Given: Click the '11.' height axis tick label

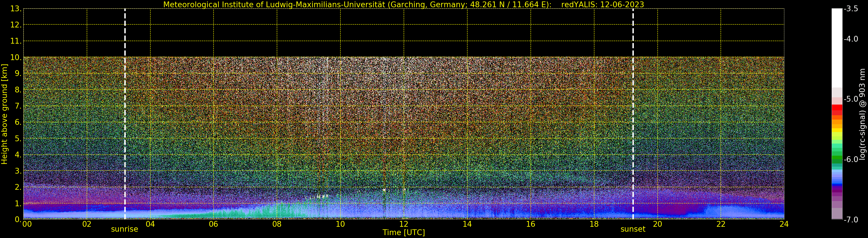Looking at the screenshot, I should (16, 41).
